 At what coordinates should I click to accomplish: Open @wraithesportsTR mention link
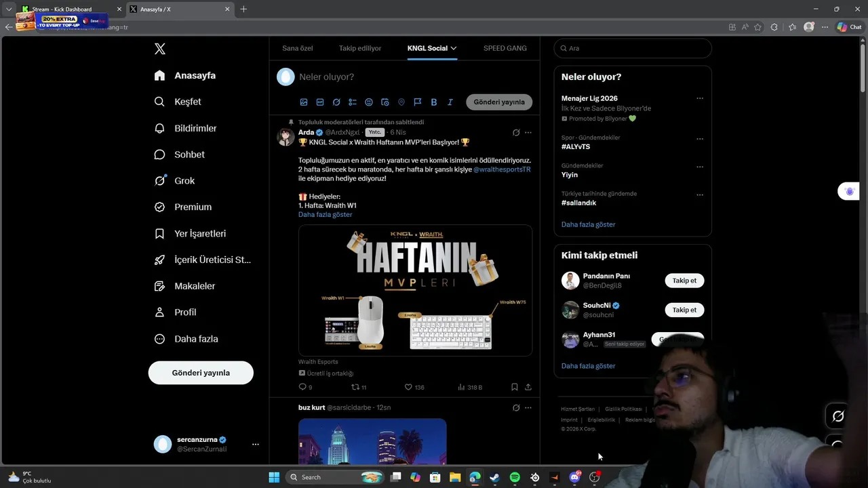pos(502,169)
